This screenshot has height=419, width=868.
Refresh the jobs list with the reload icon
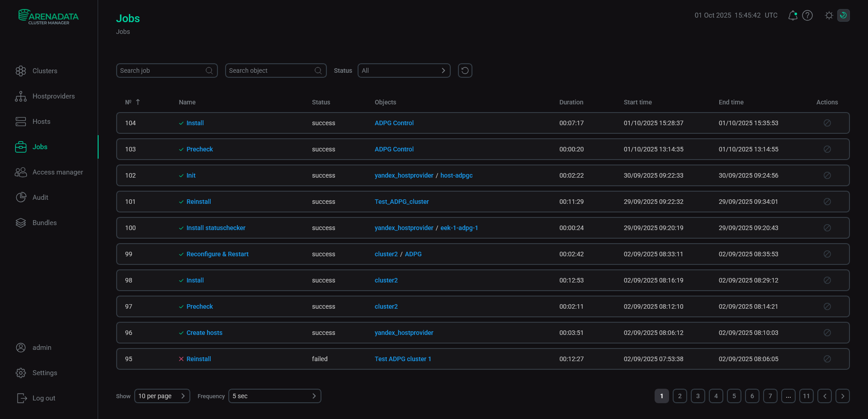[465, 70]
